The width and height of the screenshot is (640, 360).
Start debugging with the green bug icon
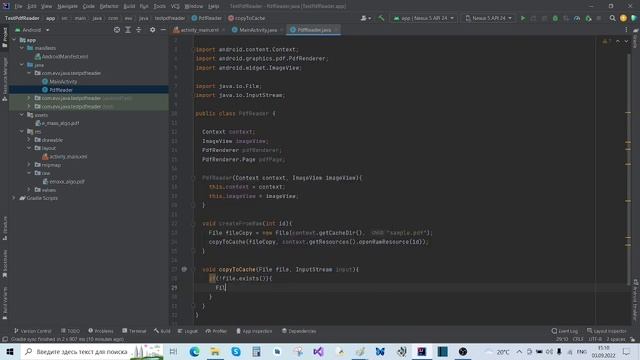(x=555, y=18)
